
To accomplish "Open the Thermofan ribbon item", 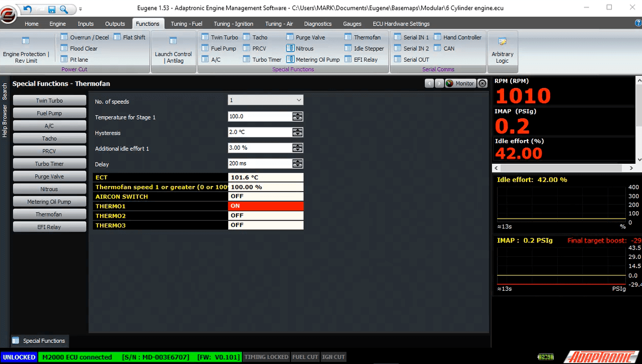I will tap(363, 37).
